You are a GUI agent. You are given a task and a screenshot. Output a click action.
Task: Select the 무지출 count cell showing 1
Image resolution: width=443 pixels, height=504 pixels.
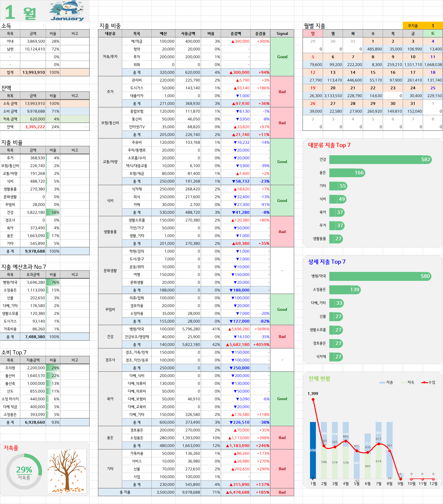point(433,26)
